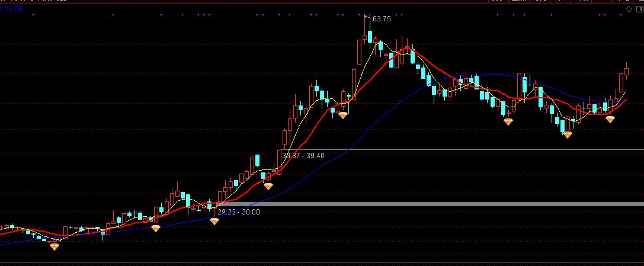Image resolution: width=644 pixels, height=266 pixels.
Task: Click the diamond outline icon at top right
Action: click(629, 9)
